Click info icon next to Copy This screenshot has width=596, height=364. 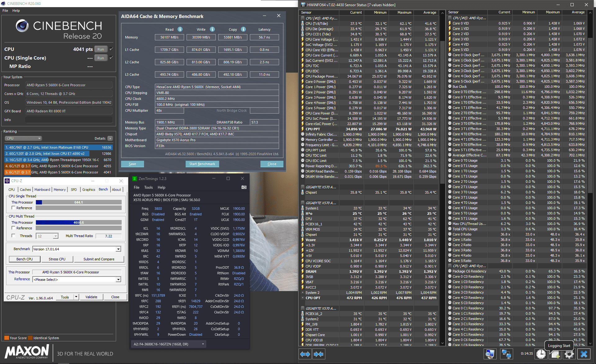click(x=243, y=29)
